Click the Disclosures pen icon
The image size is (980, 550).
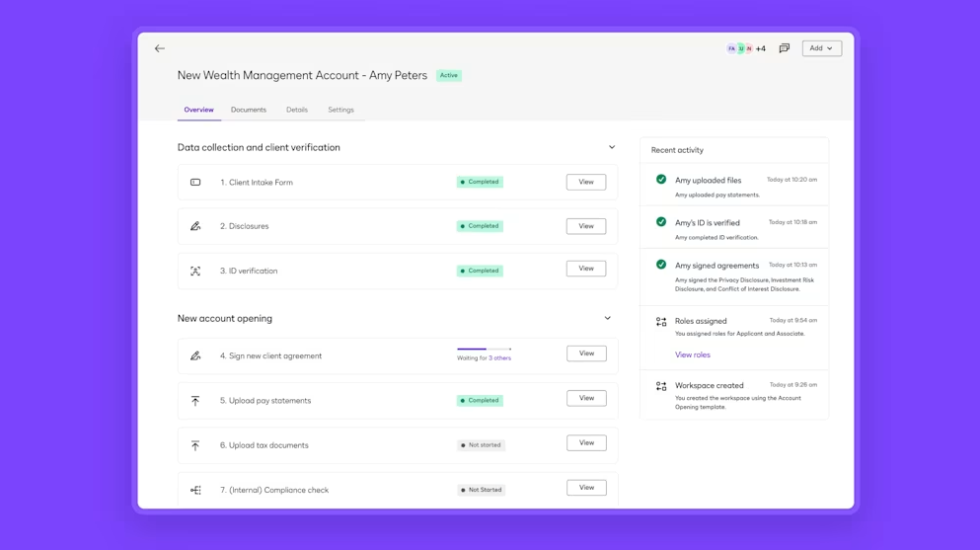195,226
